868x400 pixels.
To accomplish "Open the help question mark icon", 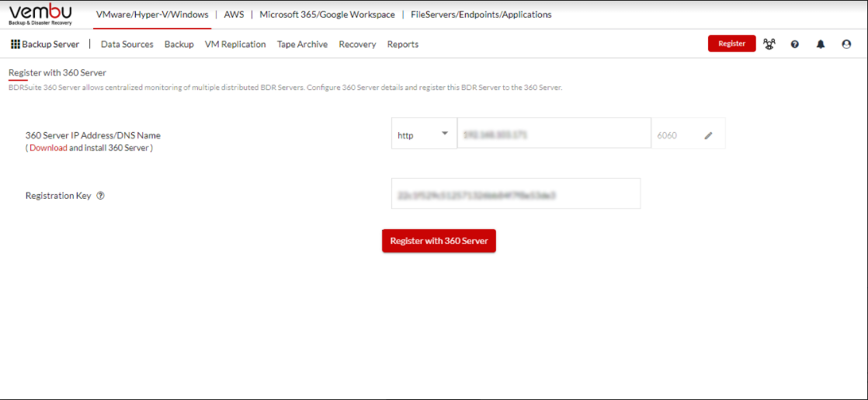I will pyautogui.click(x=794, y=44).
